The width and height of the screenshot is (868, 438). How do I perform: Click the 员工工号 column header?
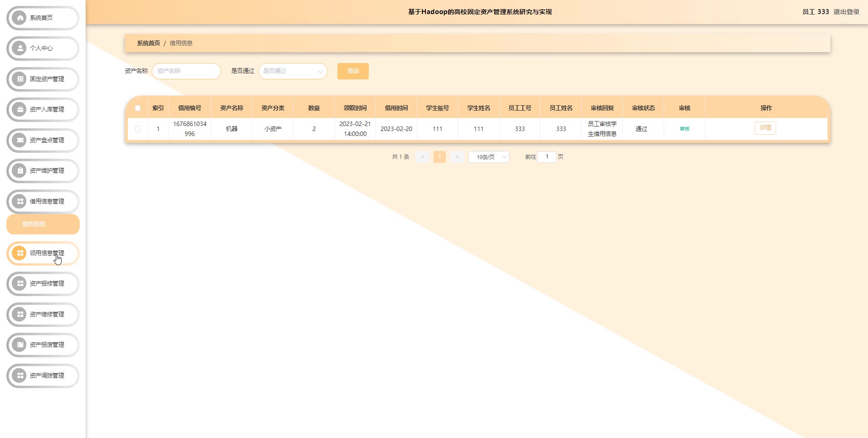(520, 108)
